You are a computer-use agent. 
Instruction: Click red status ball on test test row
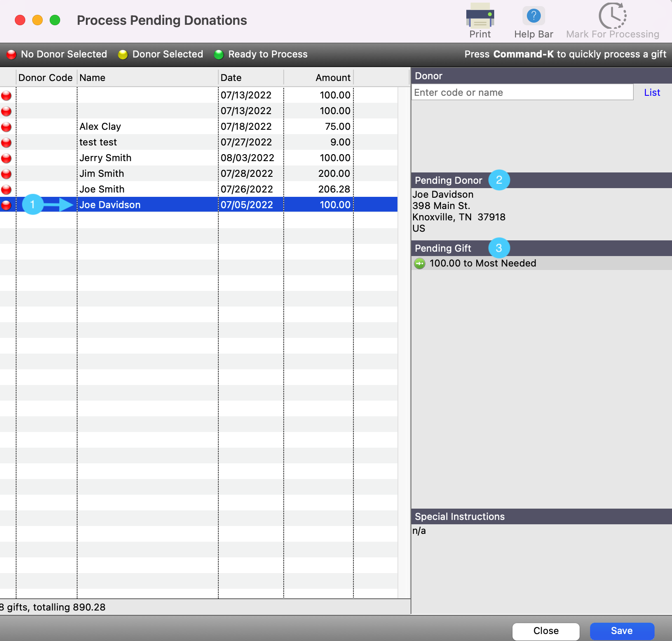click(7, 142)
